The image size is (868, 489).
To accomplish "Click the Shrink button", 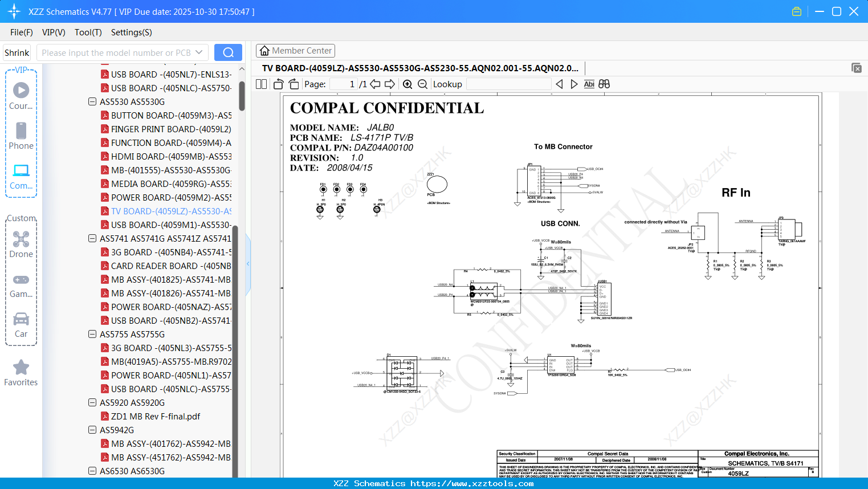I will coord(17,52).
